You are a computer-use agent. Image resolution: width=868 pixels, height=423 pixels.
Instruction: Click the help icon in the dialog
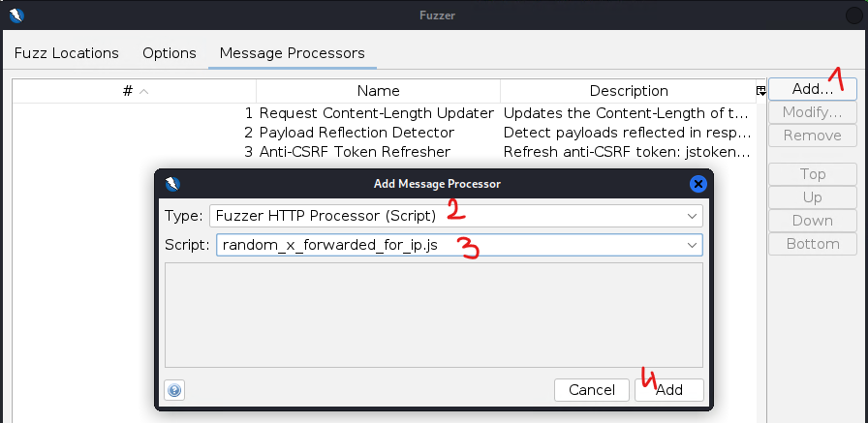click(175, 390)
